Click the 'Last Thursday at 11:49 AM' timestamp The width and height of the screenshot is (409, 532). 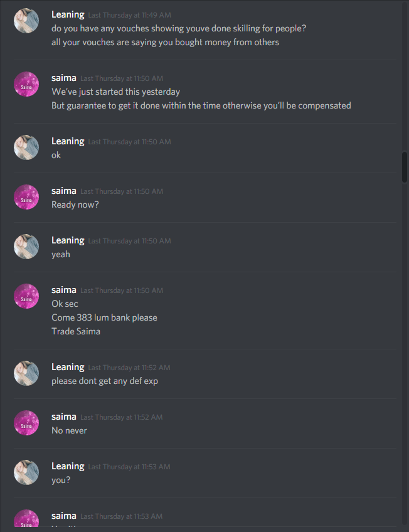coord(130,15)
